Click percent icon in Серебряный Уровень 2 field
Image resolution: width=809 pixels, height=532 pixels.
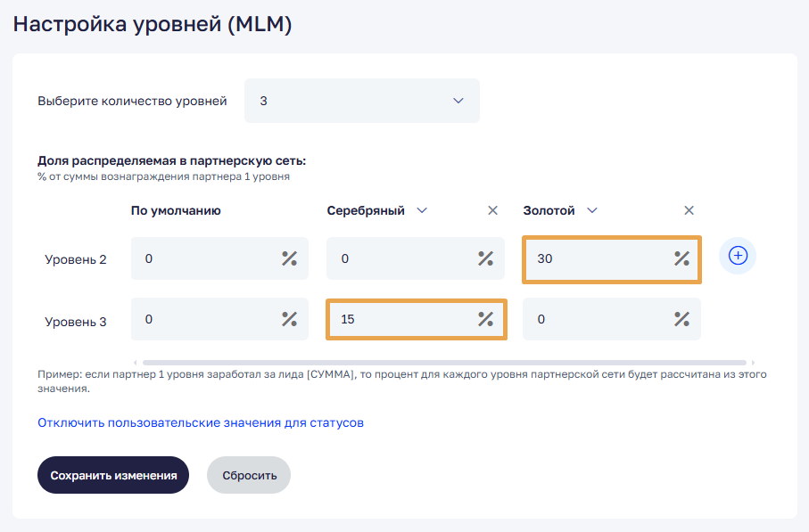(485, 259)
